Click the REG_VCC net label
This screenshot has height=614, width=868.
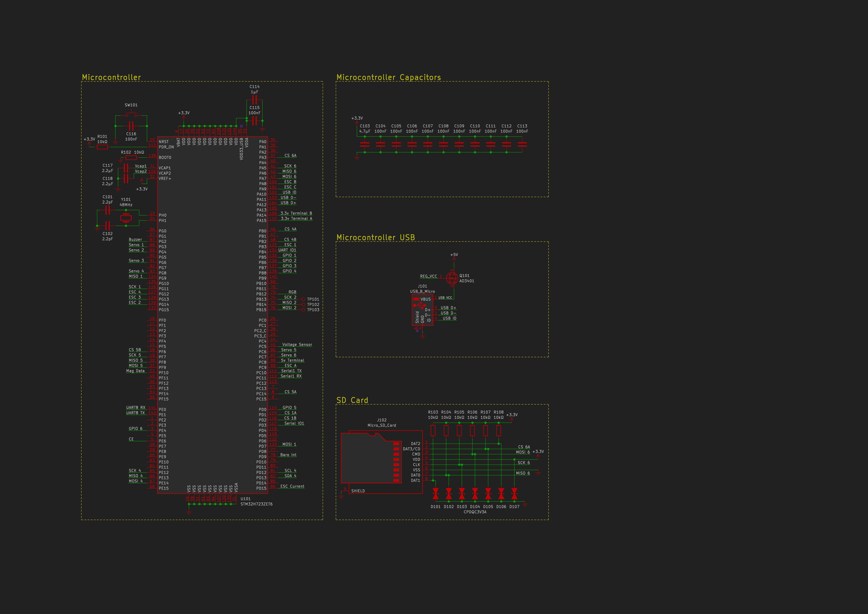coord(428,276)
